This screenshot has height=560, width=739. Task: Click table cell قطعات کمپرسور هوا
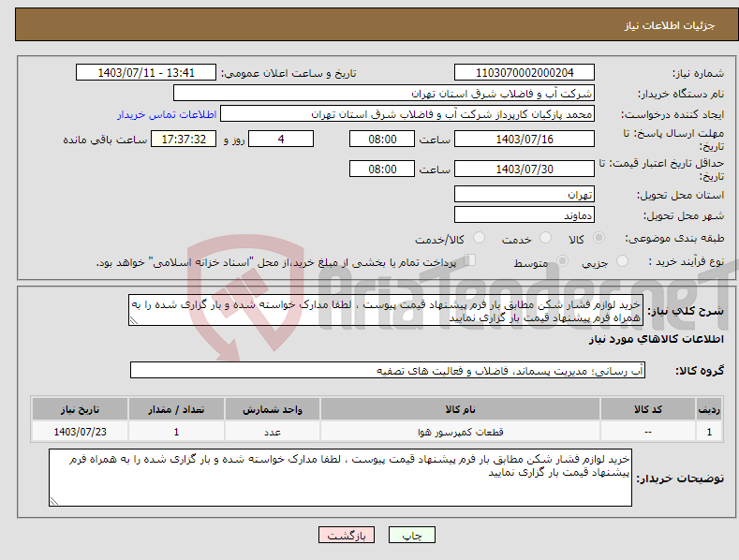(x=460, y=432)
